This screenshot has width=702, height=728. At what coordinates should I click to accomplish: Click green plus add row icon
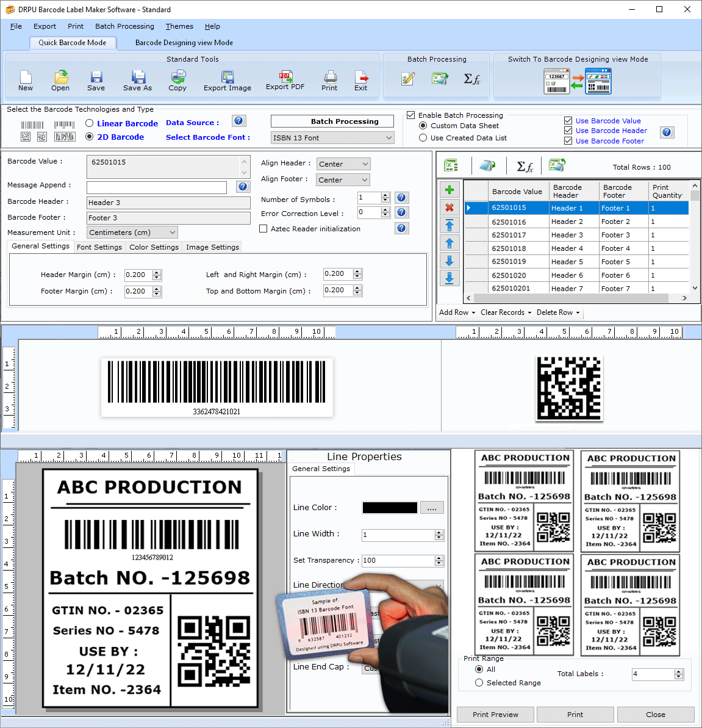(449, 189)
